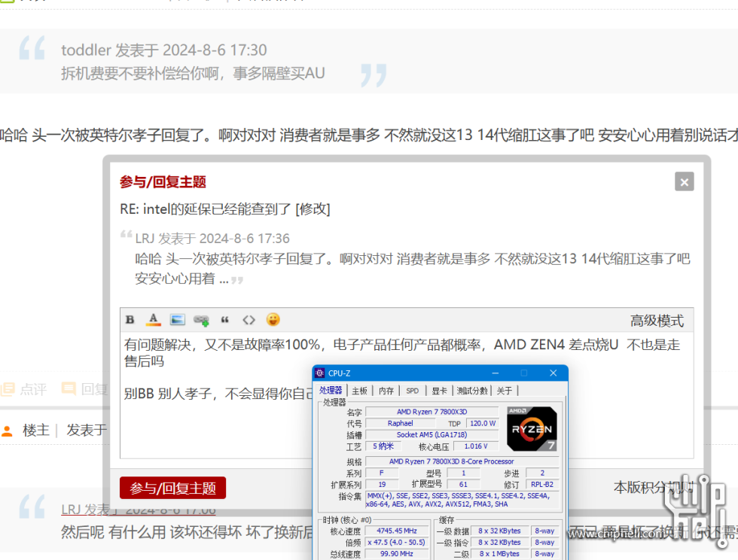Minimize the CPU-Z window
This screenshot has width=738, height=560.
coord(496,373)
